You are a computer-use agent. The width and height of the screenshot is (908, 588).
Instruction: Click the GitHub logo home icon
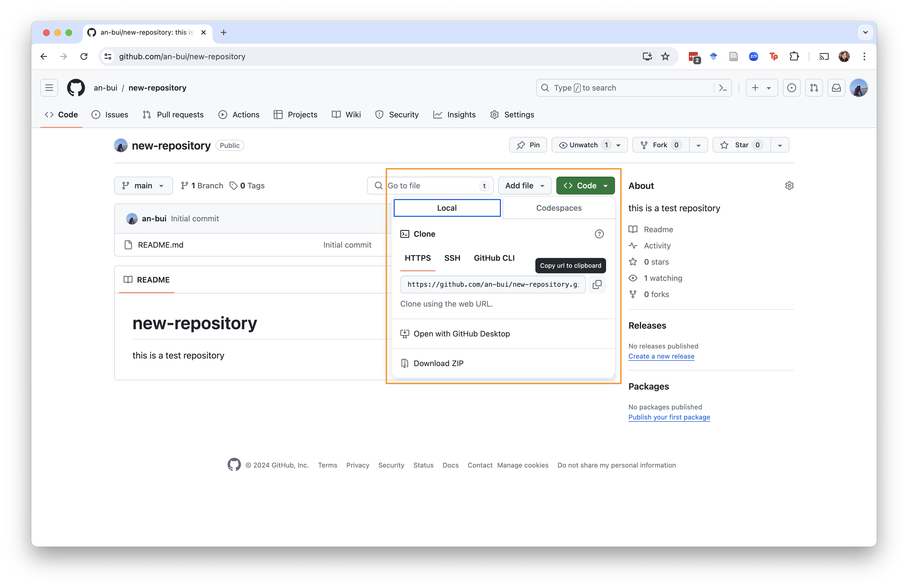(76, 88)
